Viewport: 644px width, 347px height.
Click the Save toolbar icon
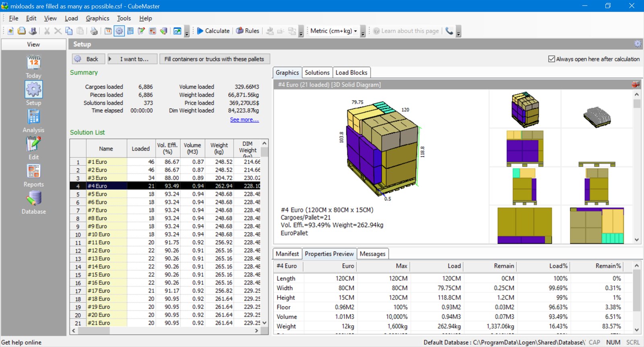[33, 31]
